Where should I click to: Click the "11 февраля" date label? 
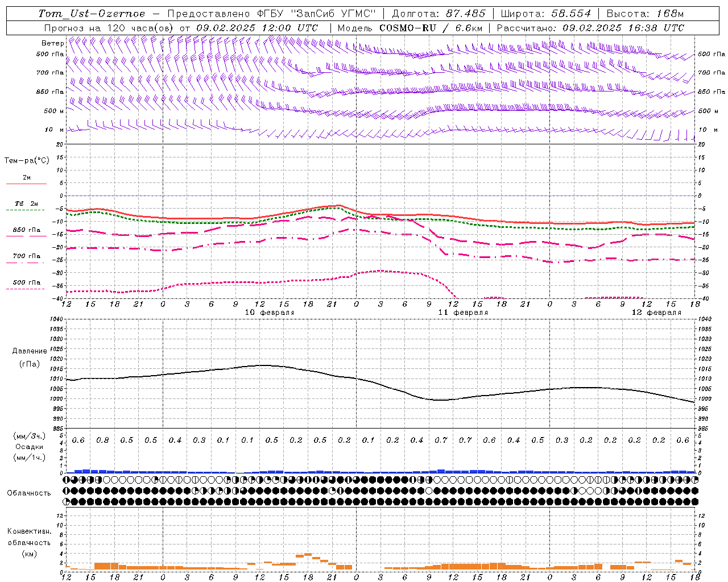(x=463, y=313)
